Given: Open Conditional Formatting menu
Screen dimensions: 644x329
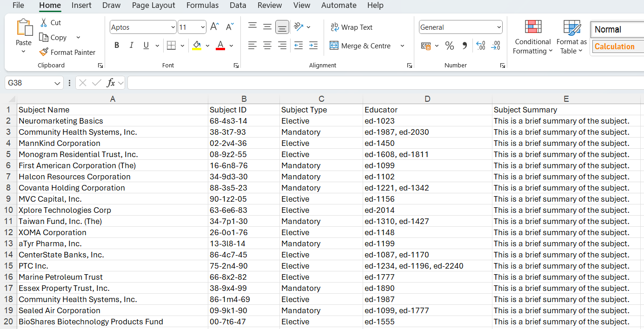Looking at the screenshot, I should (x=533, y=37).
